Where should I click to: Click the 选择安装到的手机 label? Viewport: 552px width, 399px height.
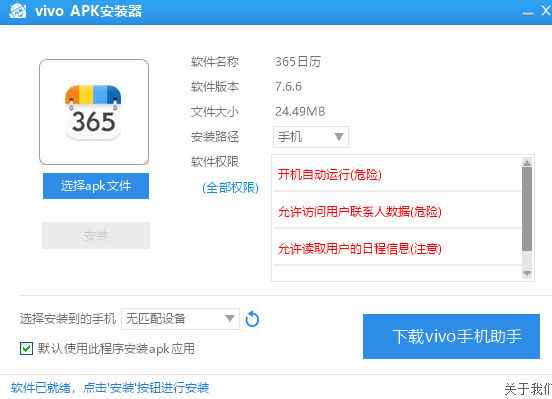(x=68, y=319)
